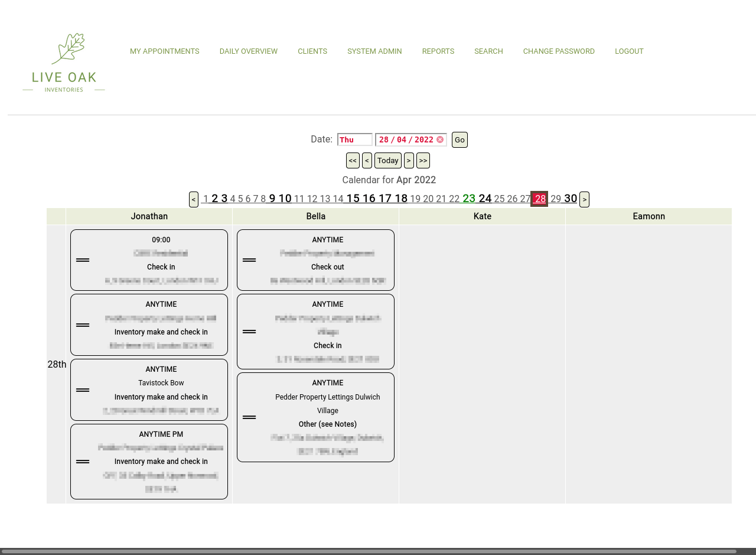
Task: Grab the handle on Jonathan's second ANYTIME card
Action: (83, 325)
